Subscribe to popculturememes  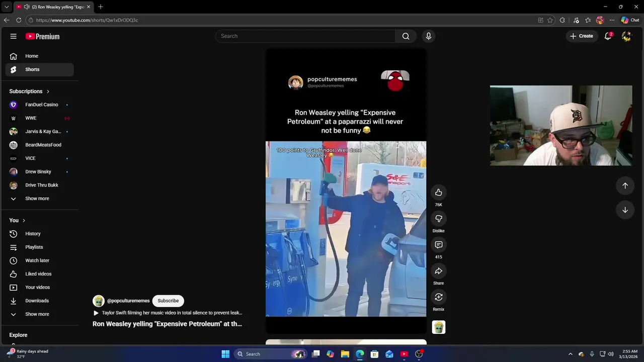tap(168, 301)
